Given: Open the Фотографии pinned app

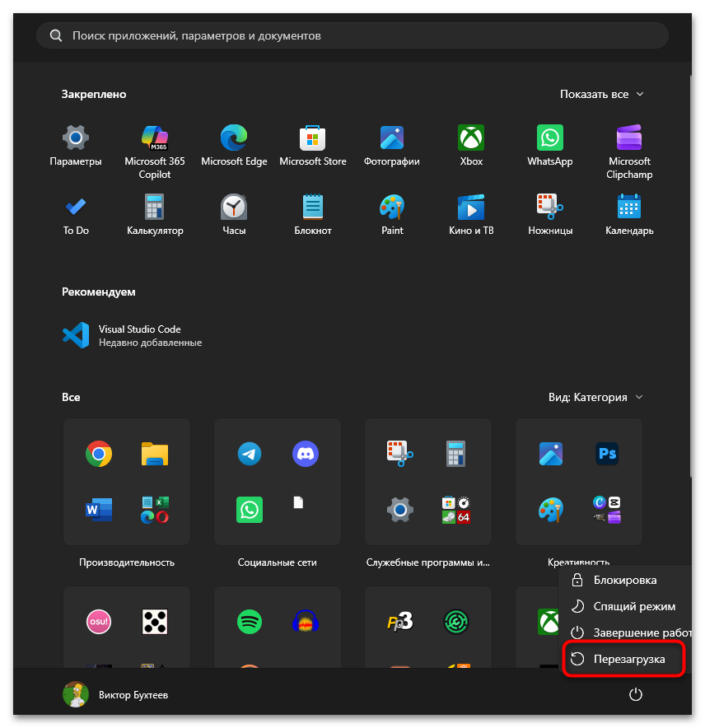Looking at the screenshot, I should pos(391,146).
